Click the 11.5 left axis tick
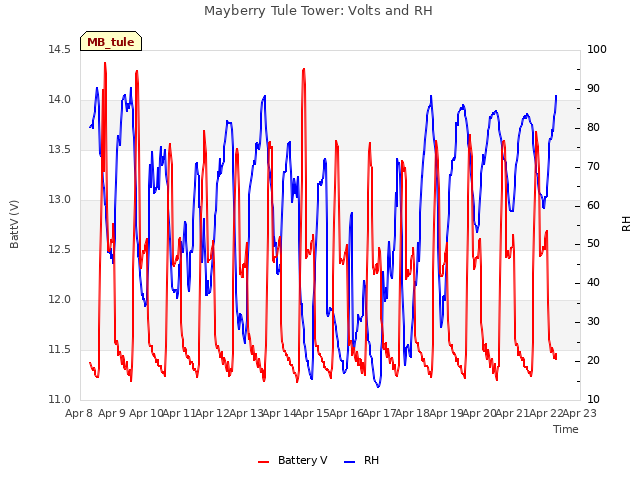The image size is (640, 480). coord(59,349)
